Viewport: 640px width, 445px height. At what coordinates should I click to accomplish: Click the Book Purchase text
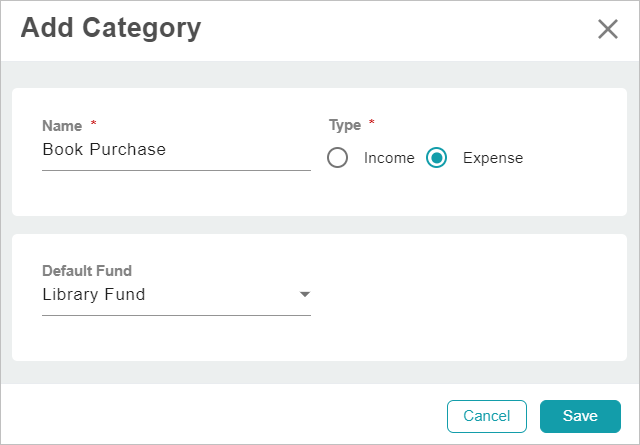104,150
